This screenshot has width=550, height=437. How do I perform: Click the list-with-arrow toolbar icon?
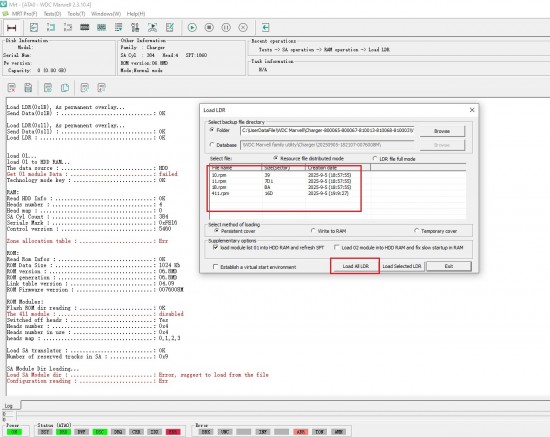[x=119, y=27]
